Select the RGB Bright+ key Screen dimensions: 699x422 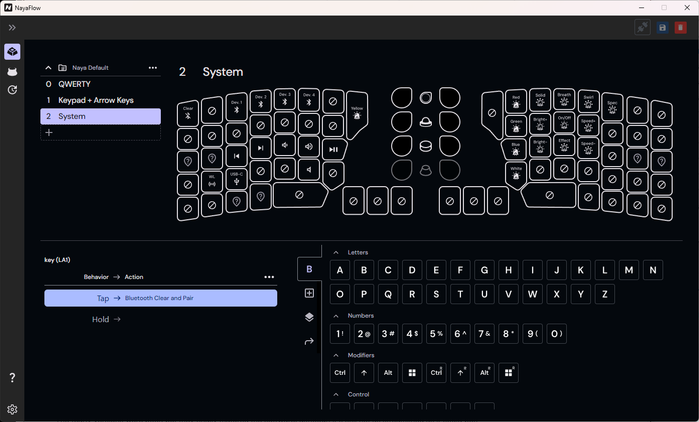(540, 124)
